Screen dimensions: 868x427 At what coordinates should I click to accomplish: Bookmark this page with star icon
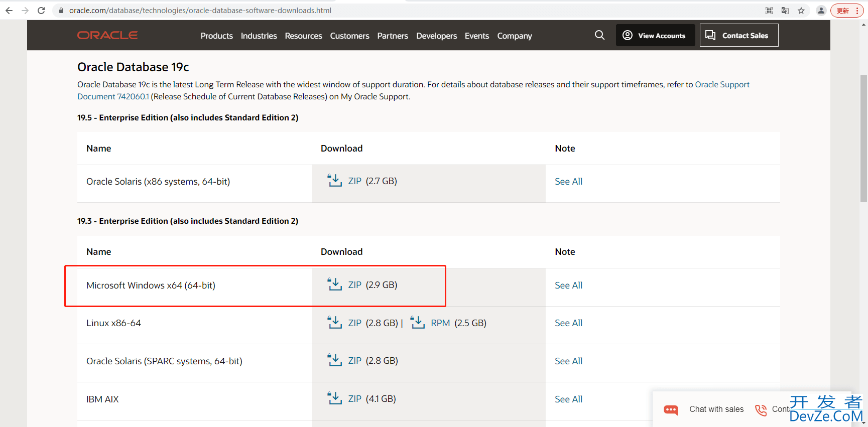click(801, 11)
